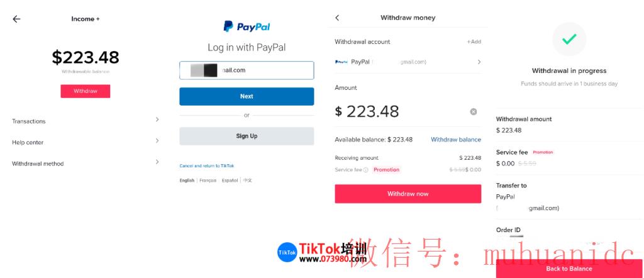Click the round TikTok watermark logo

(x=287, y=253)
